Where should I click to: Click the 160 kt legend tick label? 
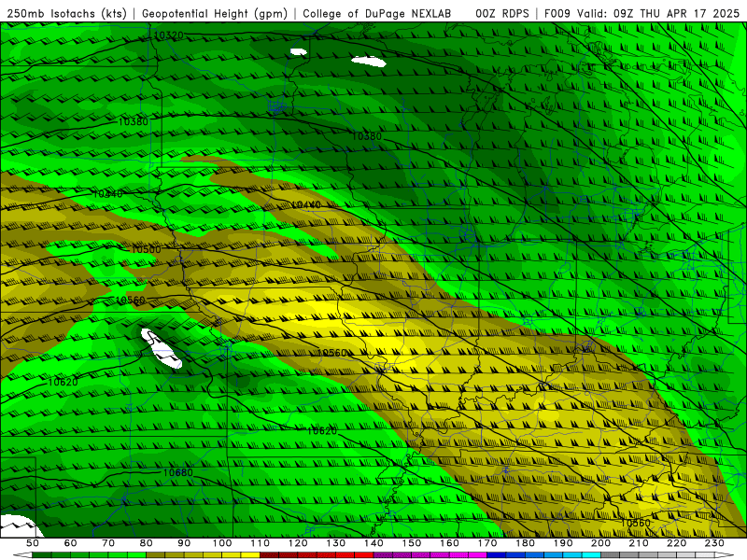pos(449,543)
